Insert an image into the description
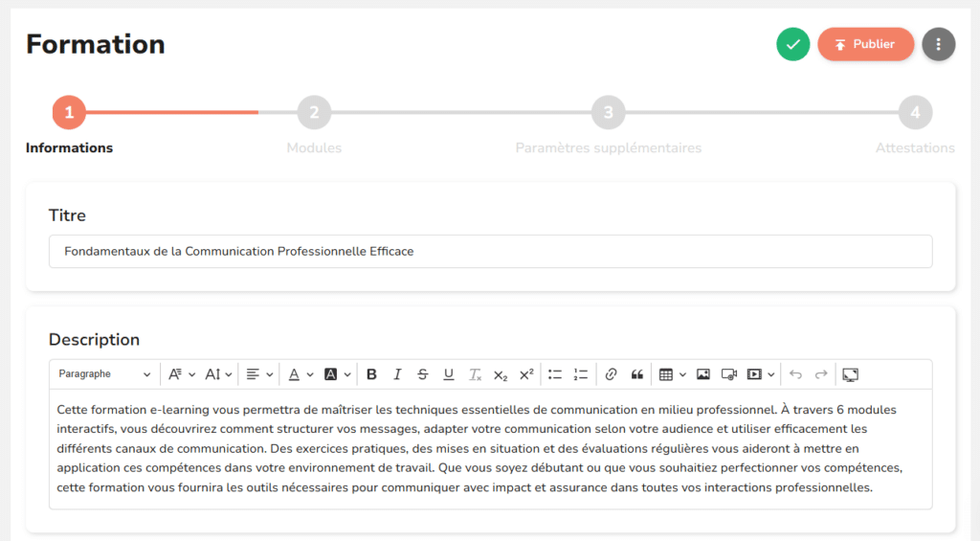980x541 pixels. (703, 374)
